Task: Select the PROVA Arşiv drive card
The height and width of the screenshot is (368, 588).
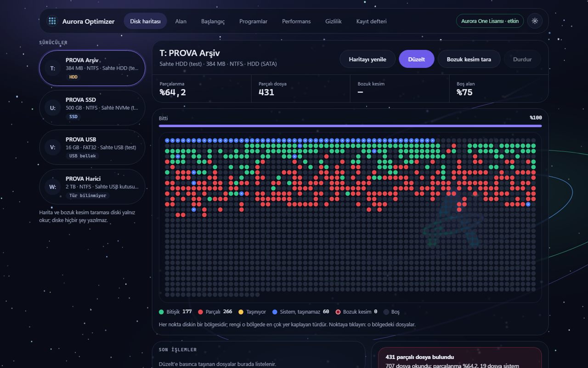Action: point(92,68)
